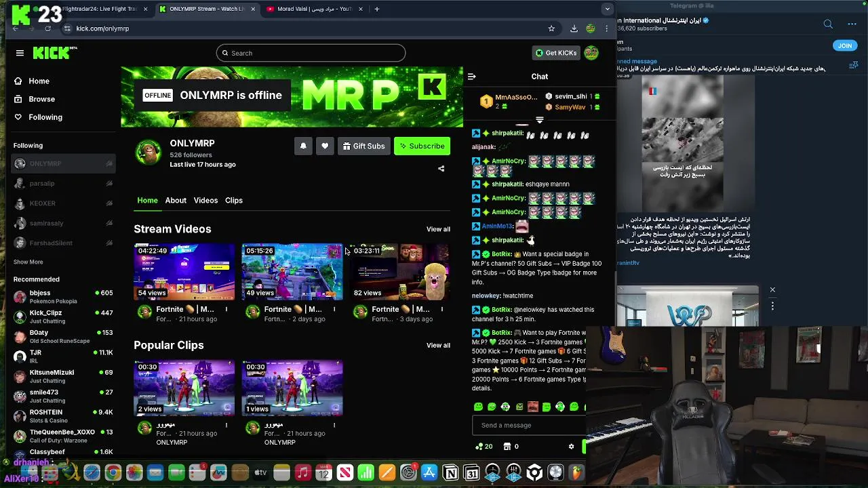
Task: Open the Kick hamburger menu
Action: pyautogui.click(x=20, y=53)
